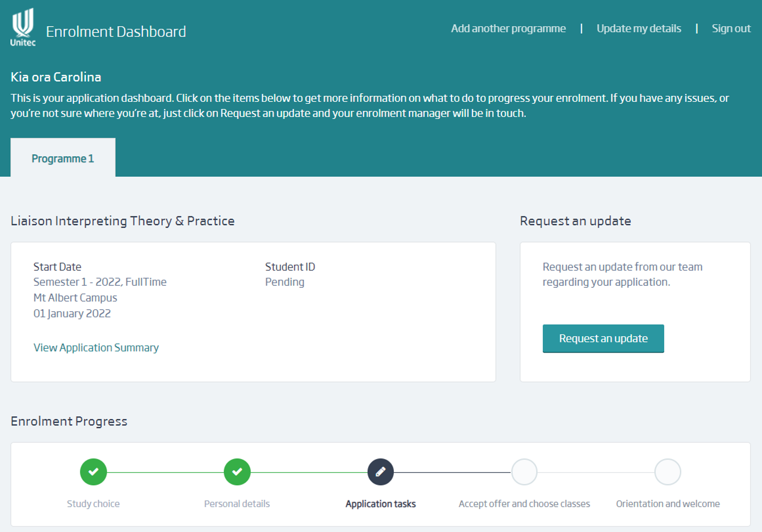Select the Accept offer step circle icon
Image resolution: width=762 pixels, height=532 pixels.
(x=524, y=472)
